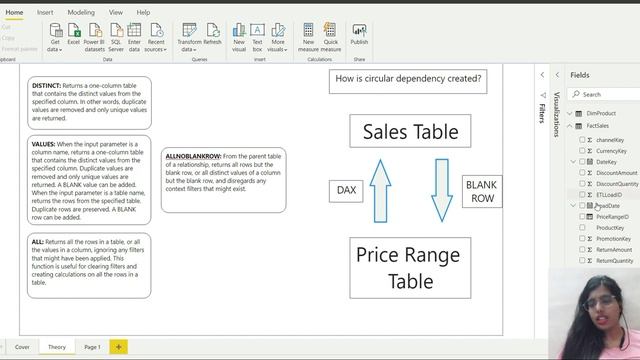Click the DimProduct table icon
Viewport: 640px width, 360px height.
[579, 113]
